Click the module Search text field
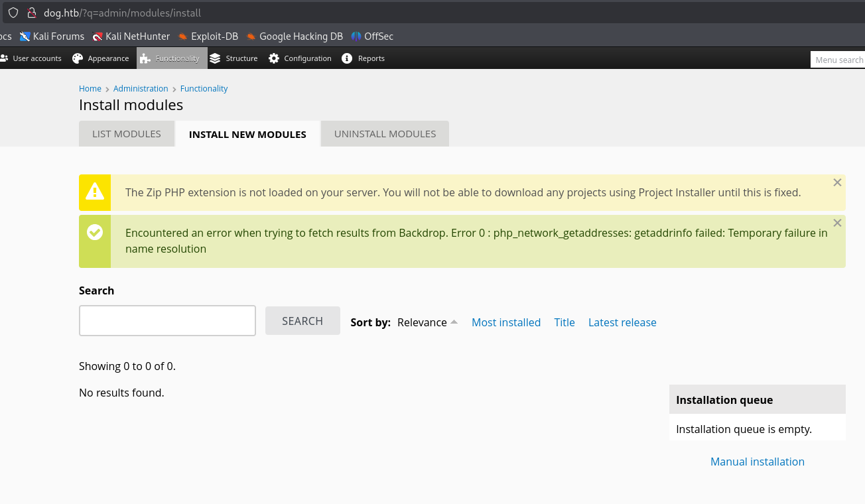 pyautogui.click(x=167, y=321)
